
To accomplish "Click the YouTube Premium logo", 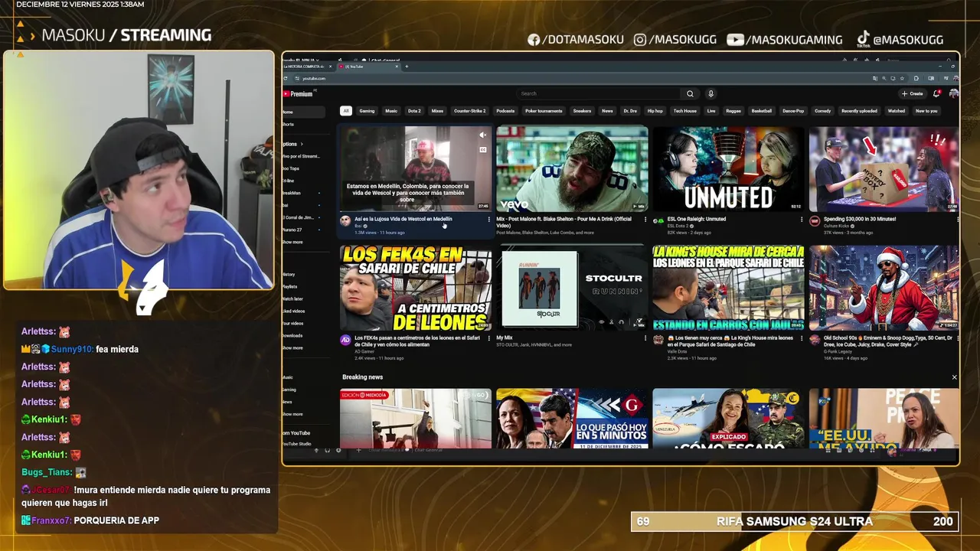I will (x=299, y=94).
